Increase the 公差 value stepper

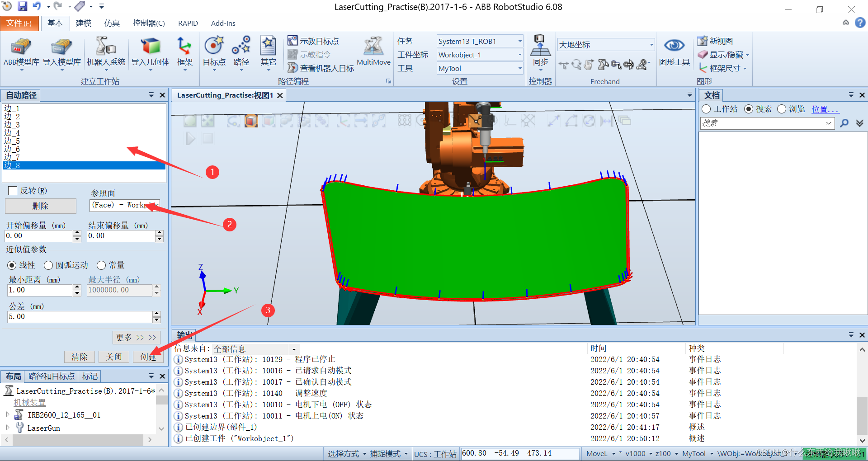coord(156,314)
